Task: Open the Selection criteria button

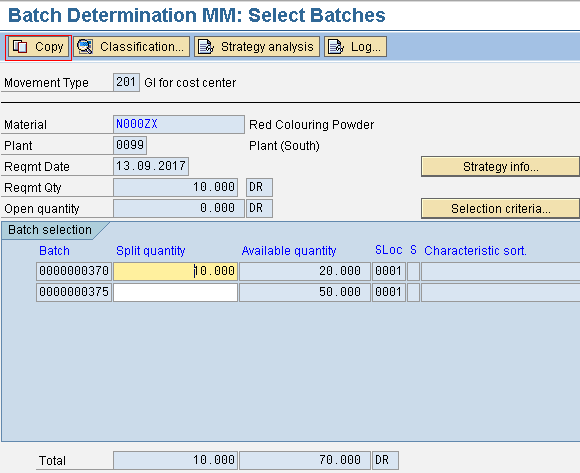Action: click(500, 209)
